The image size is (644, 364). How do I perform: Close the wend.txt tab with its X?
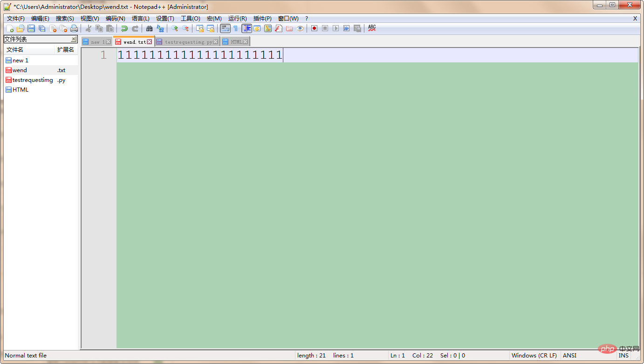click(x=149, y=42)
